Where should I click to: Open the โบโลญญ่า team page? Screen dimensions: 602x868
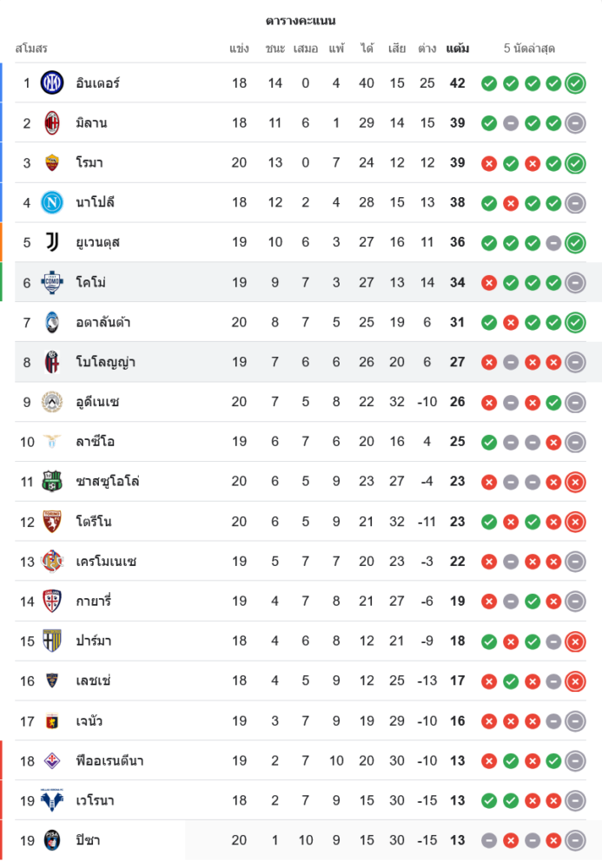104,362
